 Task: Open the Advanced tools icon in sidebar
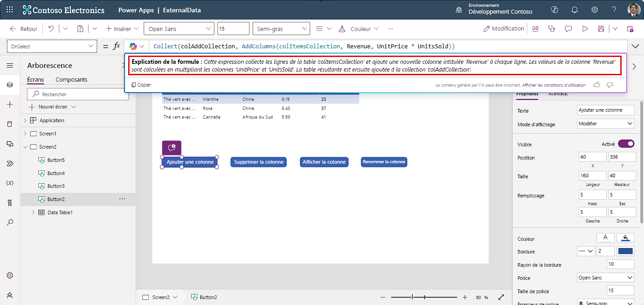[10, 202]
